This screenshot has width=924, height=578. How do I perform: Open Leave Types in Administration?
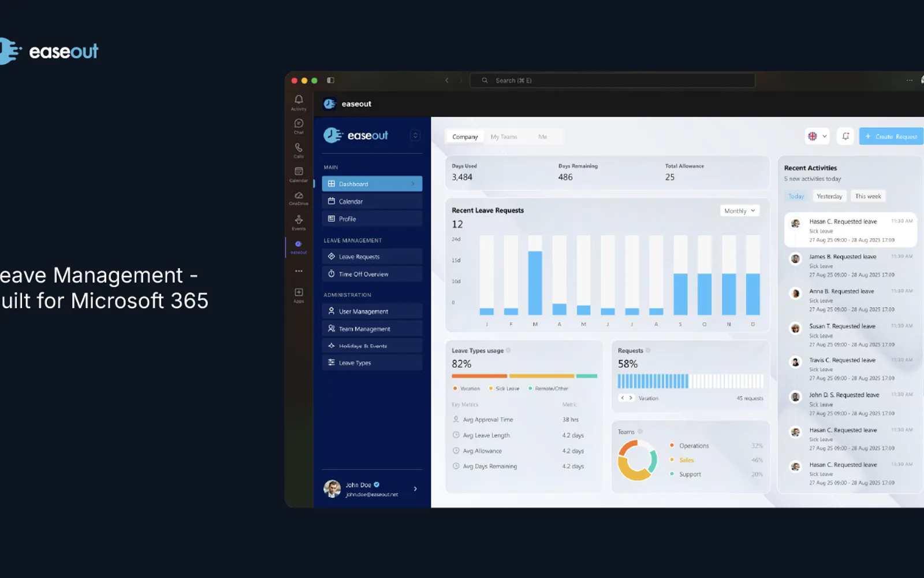(x=372, y=362)
